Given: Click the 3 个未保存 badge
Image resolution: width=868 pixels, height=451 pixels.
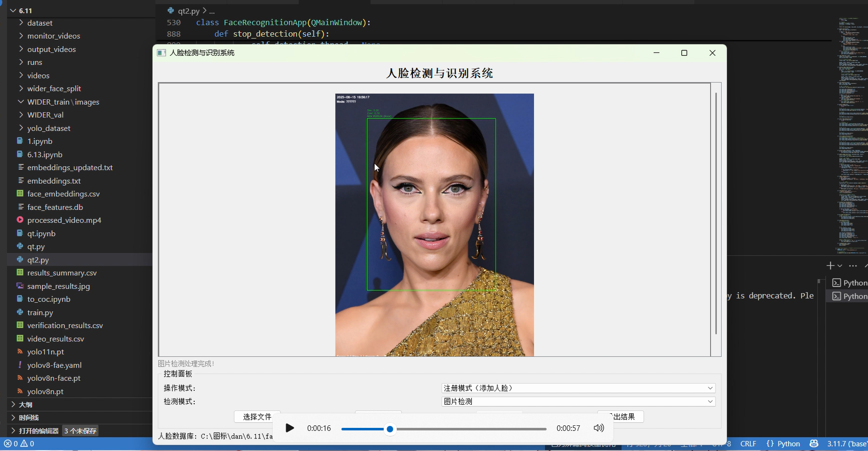Looking at the screenshot, I should point(80,431).
